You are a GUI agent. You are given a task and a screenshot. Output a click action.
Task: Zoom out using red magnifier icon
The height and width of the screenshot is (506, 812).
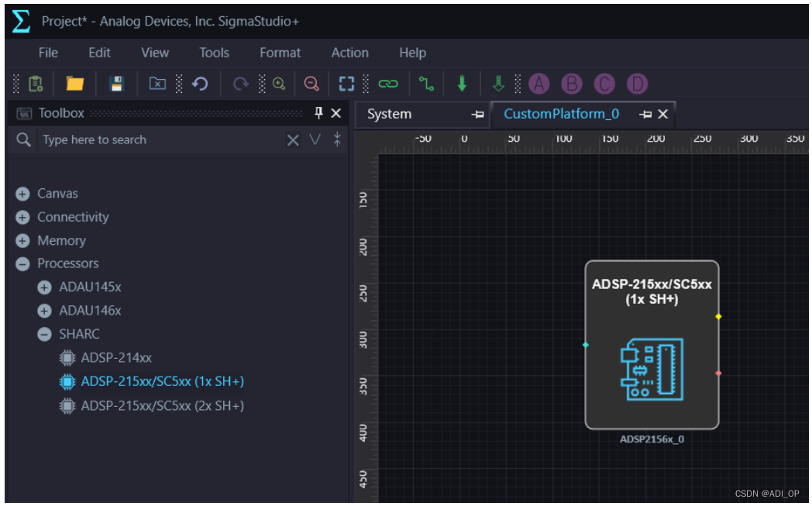pos(311,84)
